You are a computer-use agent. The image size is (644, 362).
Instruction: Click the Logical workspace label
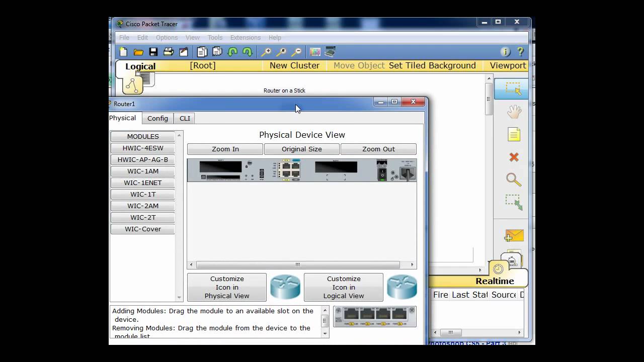point(140,66)
